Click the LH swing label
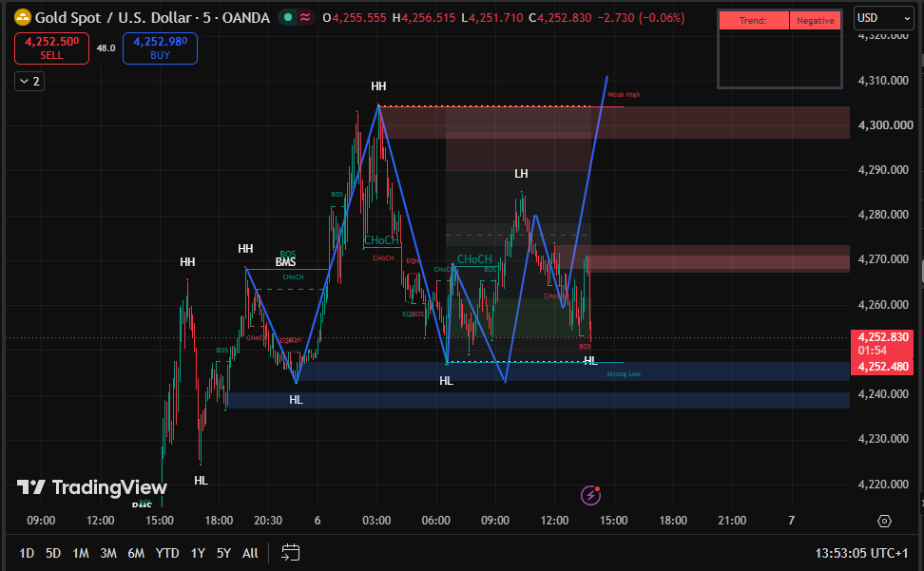Viewport: 924px width, 571px height. 521,174
